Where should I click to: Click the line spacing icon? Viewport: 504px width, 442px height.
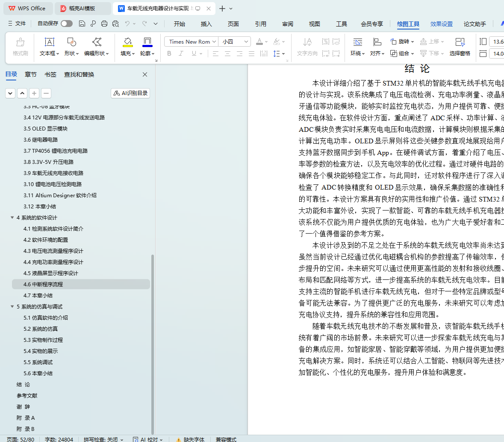pos(277,53)
